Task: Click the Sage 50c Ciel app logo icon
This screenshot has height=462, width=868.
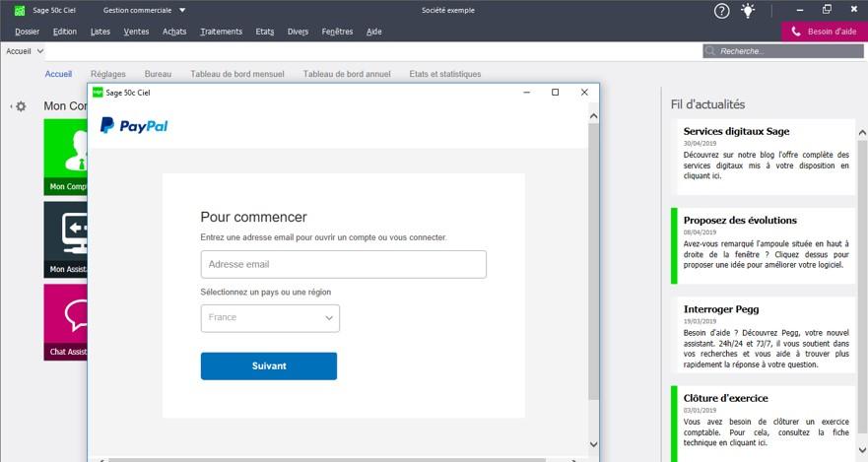Action: [x=20, y=11]
